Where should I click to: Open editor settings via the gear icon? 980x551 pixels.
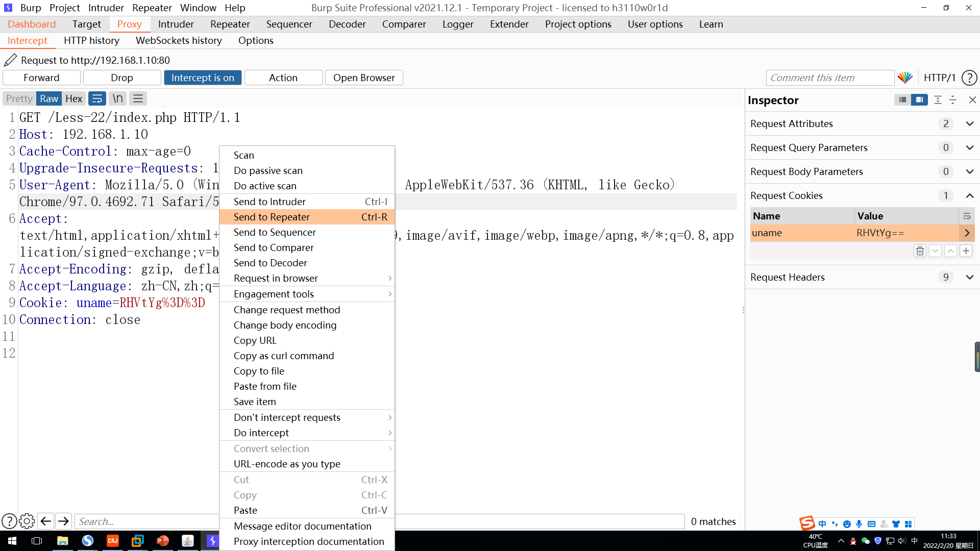27,521
